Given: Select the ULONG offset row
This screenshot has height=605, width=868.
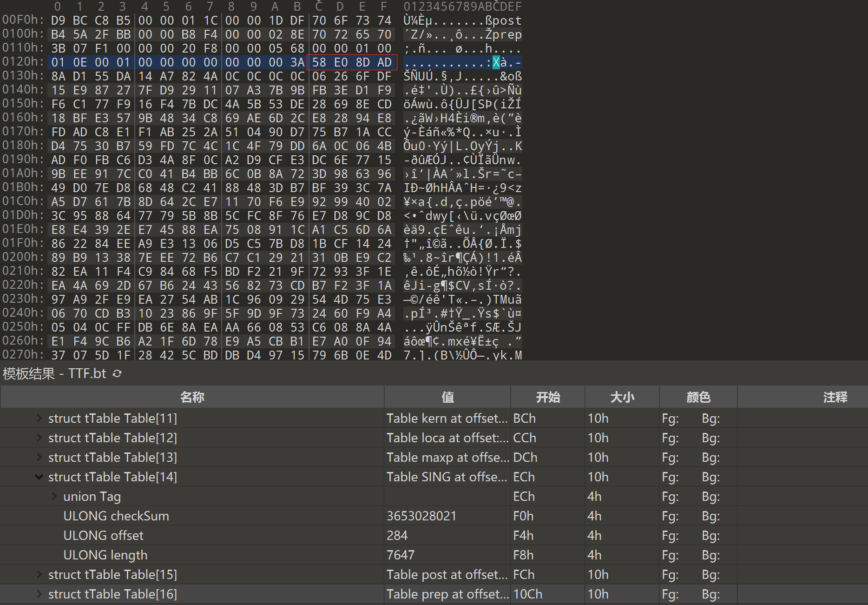Looking at the screenshot, I should (x=434, y=535).
